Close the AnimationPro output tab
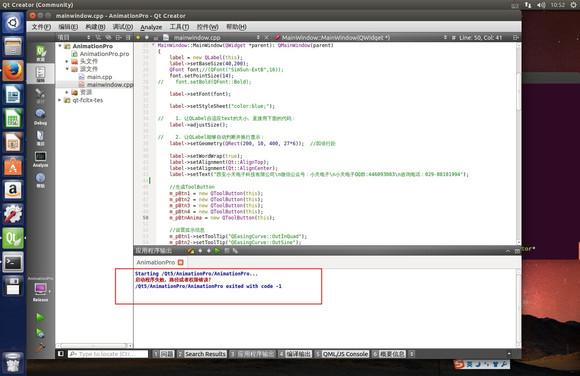This screenshot has width=580, height=376. coord(181,262)
